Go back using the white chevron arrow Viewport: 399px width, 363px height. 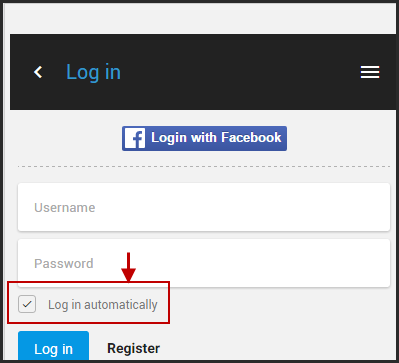(x=38, y=72)
